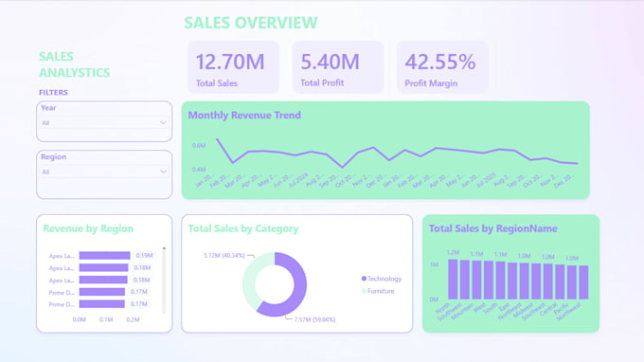Viewport: 644px width, 362px height.
Task: Select the Furniture legend marker
Action: [364, 291]
